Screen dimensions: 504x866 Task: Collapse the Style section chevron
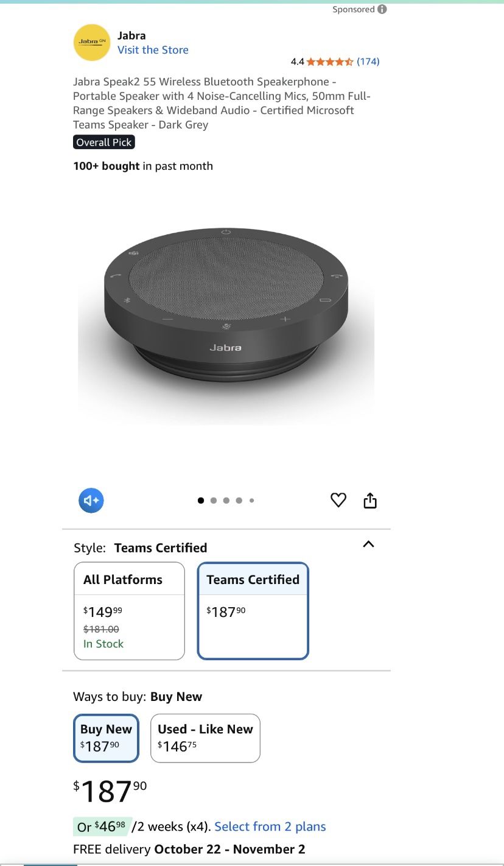click(368, 544)
